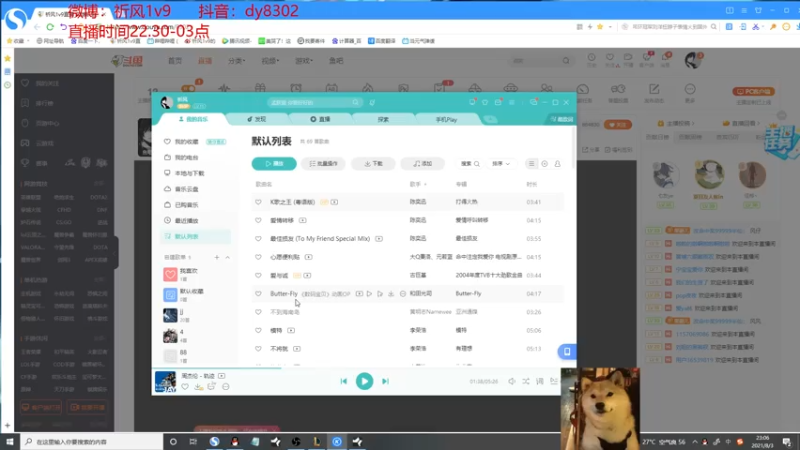Like the now-playing song heart in player bar
The width and height of the screenshot is (800, 450).
[x=185, y=387]
